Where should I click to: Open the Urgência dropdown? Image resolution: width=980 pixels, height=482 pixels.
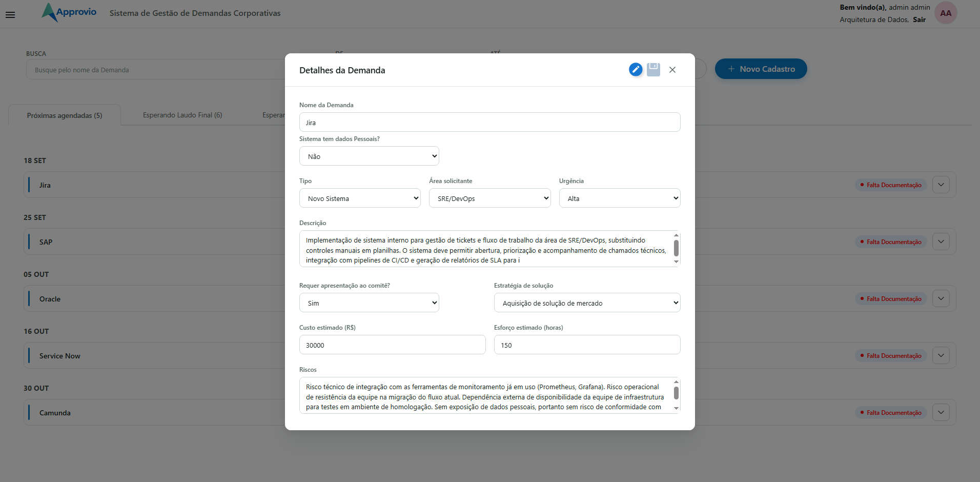click(x=620, y=198)
